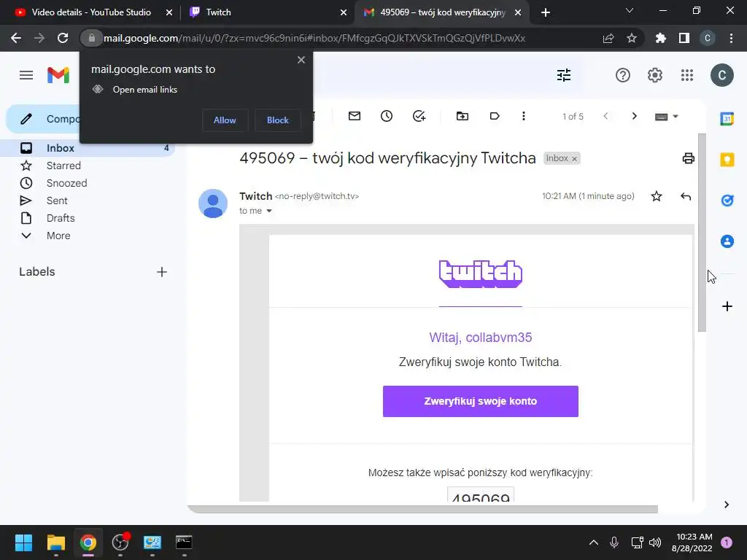Open File Explorer from taskbar

point(55,542)
